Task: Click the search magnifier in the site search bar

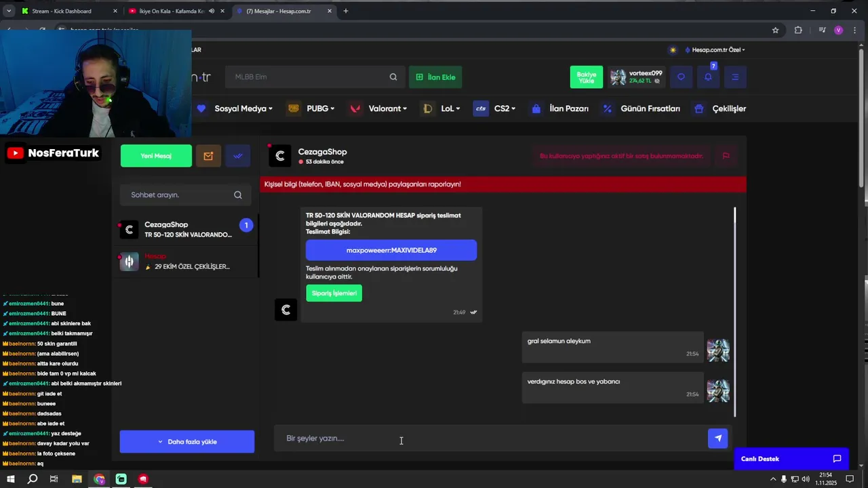Action: (x=393, y=77)
